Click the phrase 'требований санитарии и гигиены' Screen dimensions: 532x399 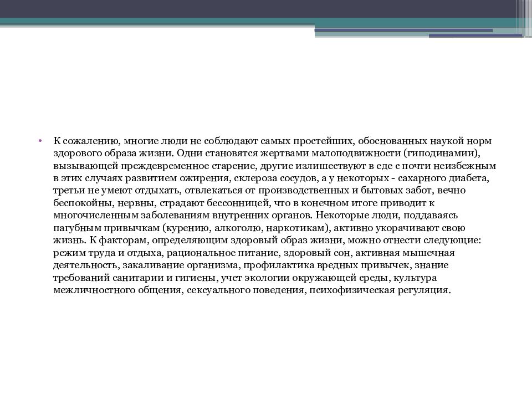tap(135, 278)
